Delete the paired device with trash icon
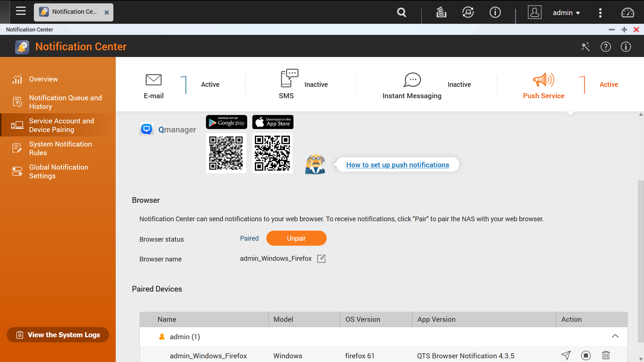644x362 pixels. pos(606,355)
